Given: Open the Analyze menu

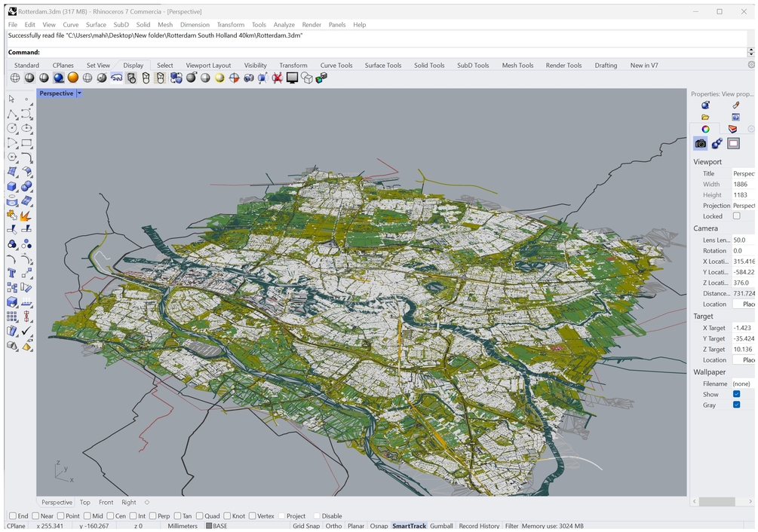Looking at the screenshot, I should coord(284,25).
